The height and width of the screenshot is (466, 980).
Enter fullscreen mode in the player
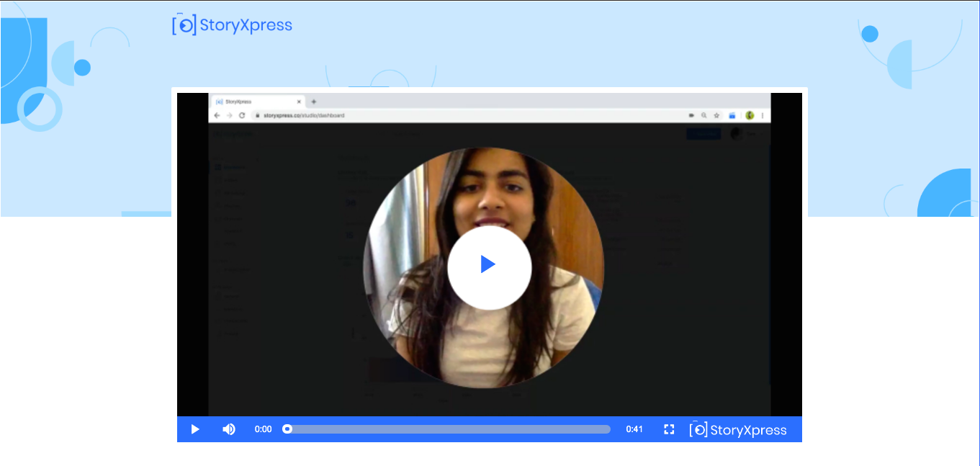click(x=669, y=429)
